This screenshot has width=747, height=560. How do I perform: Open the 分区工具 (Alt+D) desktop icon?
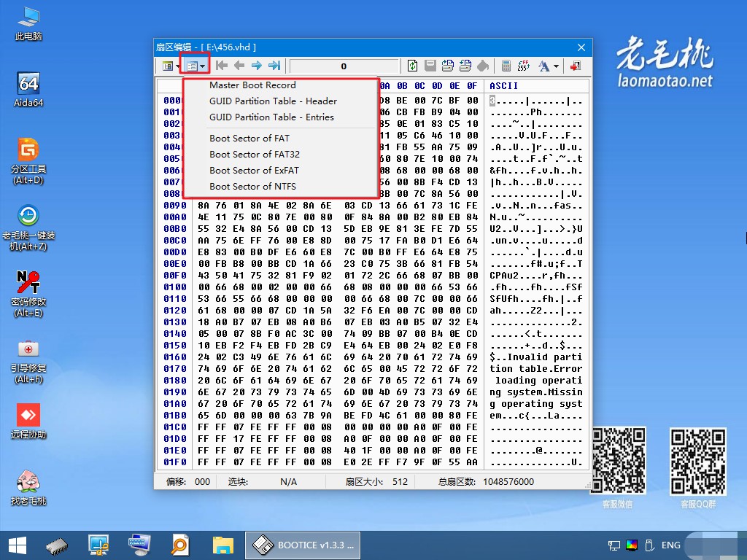(x=28, y=161)
